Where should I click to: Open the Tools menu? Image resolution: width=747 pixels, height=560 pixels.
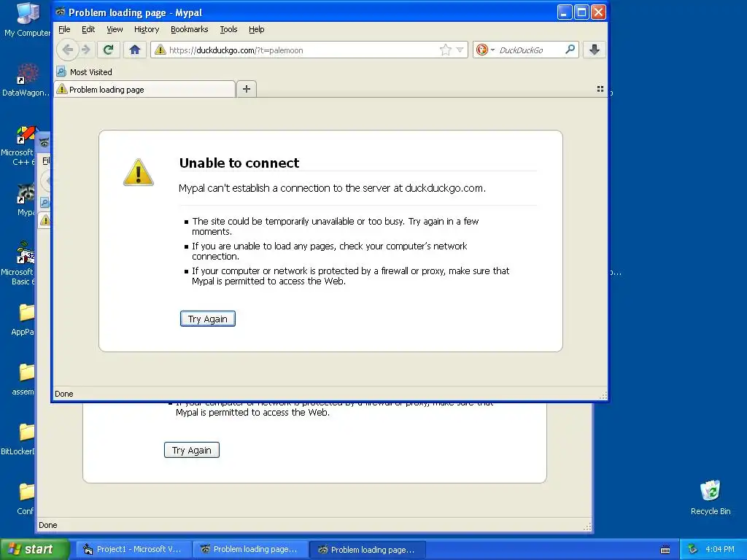click(x=228, y=29)
